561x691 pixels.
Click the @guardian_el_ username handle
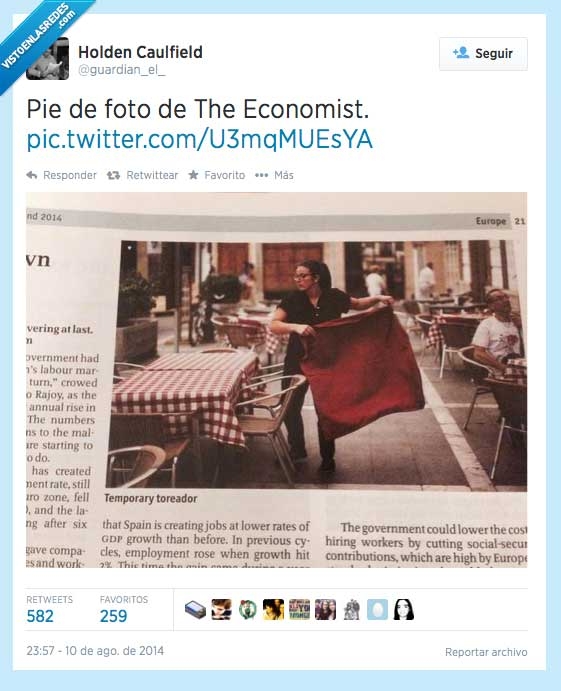pyautogui.click(x=122, y=70)
